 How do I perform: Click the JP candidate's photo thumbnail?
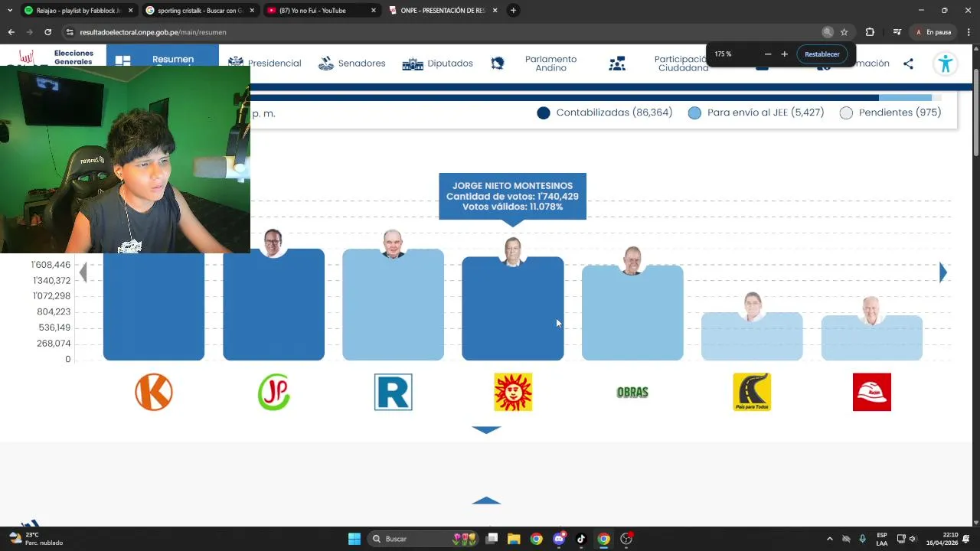pos(273,243)
